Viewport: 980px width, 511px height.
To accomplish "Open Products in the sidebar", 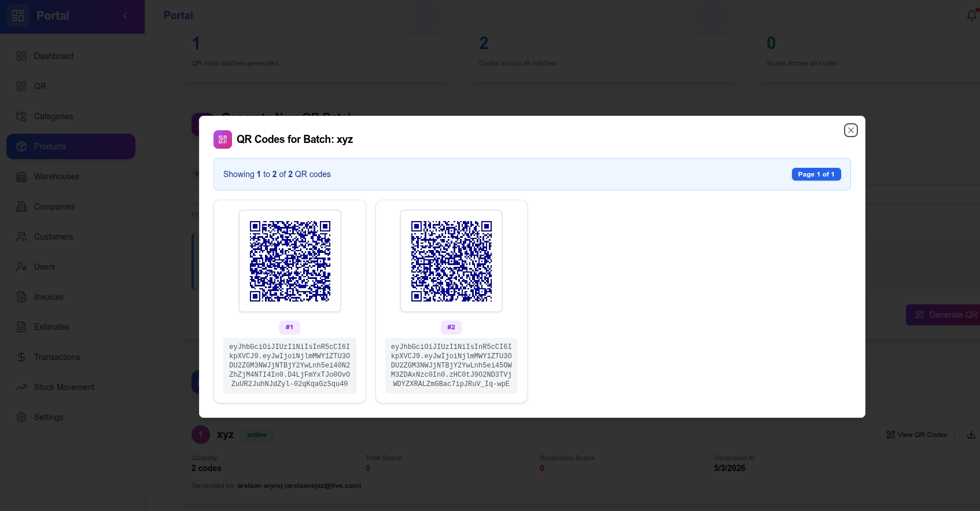I will (x=71, y=146).
